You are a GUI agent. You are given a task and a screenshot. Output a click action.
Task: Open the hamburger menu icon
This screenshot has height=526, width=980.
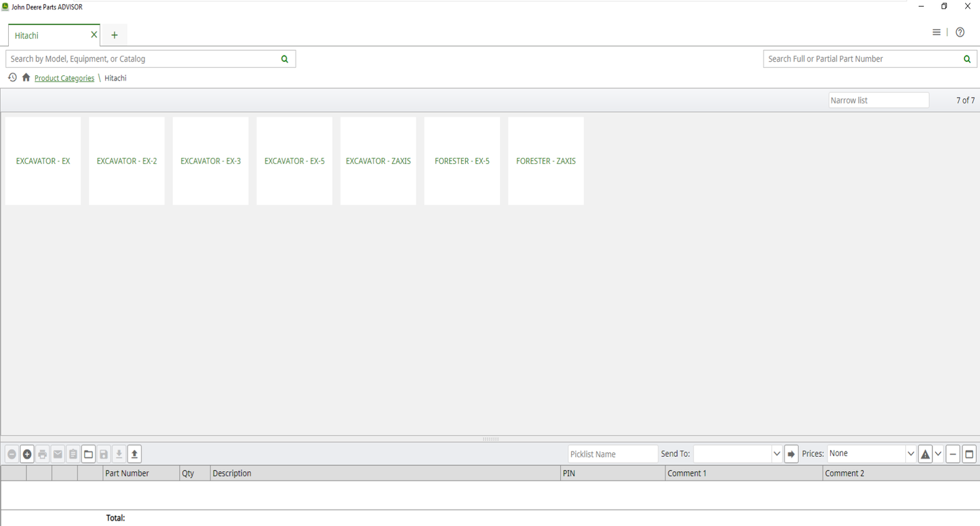[937, 33]
